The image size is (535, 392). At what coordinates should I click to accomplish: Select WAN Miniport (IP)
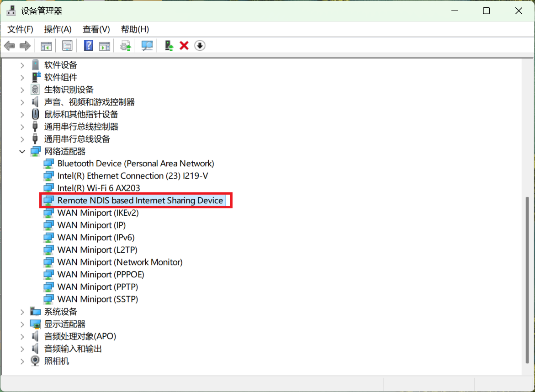click(91, 225)
